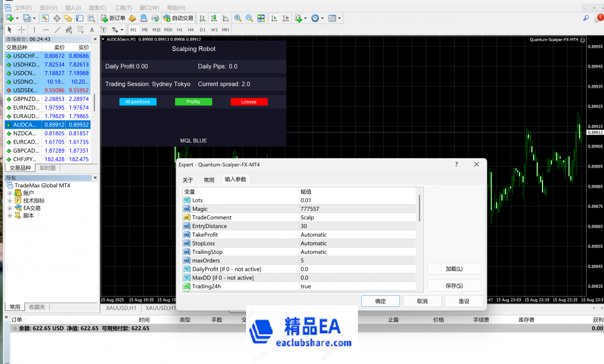
Task: Open the chart templates icon
Action: point(332,18)
